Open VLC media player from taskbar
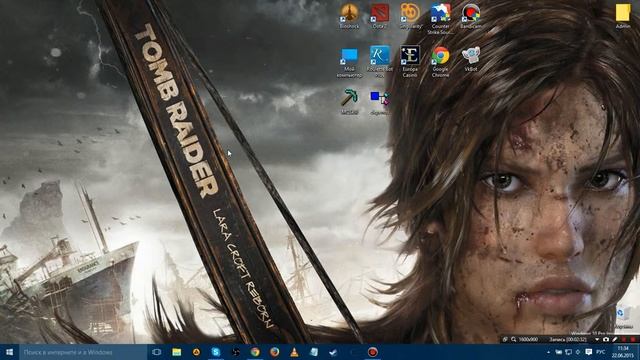The width and height of the screenshot is (640, 360). click(x=294, y=352)
